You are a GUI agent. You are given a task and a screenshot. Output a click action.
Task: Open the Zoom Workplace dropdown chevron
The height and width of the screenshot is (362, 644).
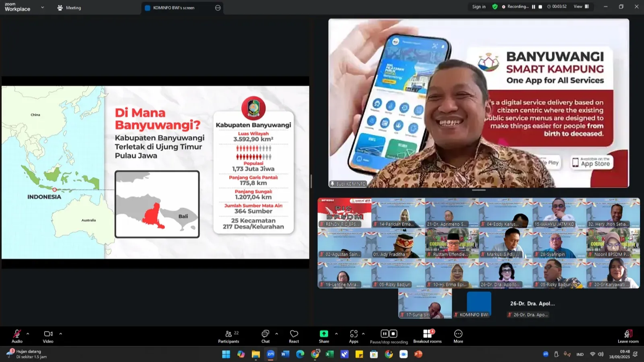tap(42, 7)
